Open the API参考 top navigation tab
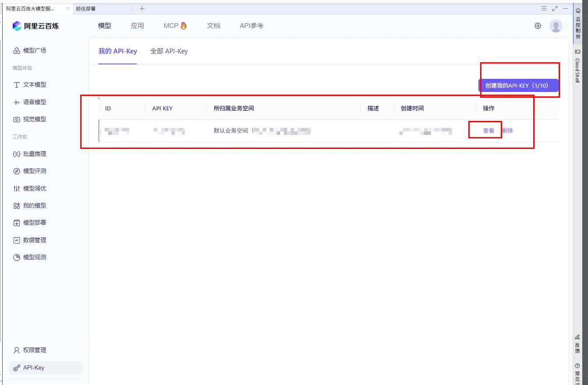Screen dimensions: 588x385 (252, 26)
